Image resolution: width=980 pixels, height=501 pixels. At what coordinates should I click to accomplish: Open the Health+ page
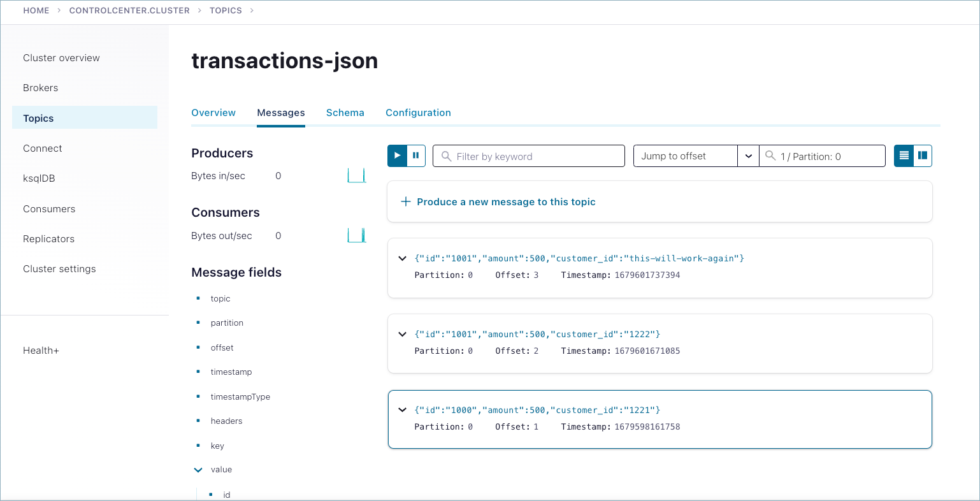pyautogui.click(x=41, y=350)
